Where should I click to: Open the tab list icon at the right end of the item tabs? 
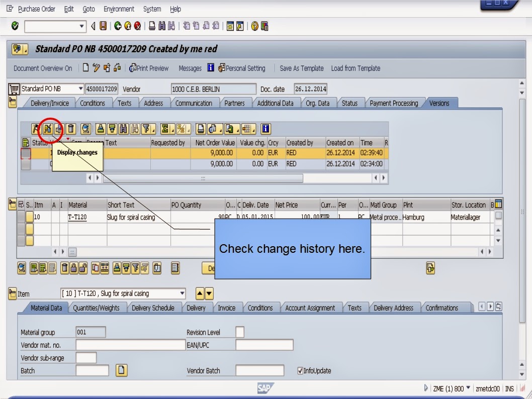point(498,307)
